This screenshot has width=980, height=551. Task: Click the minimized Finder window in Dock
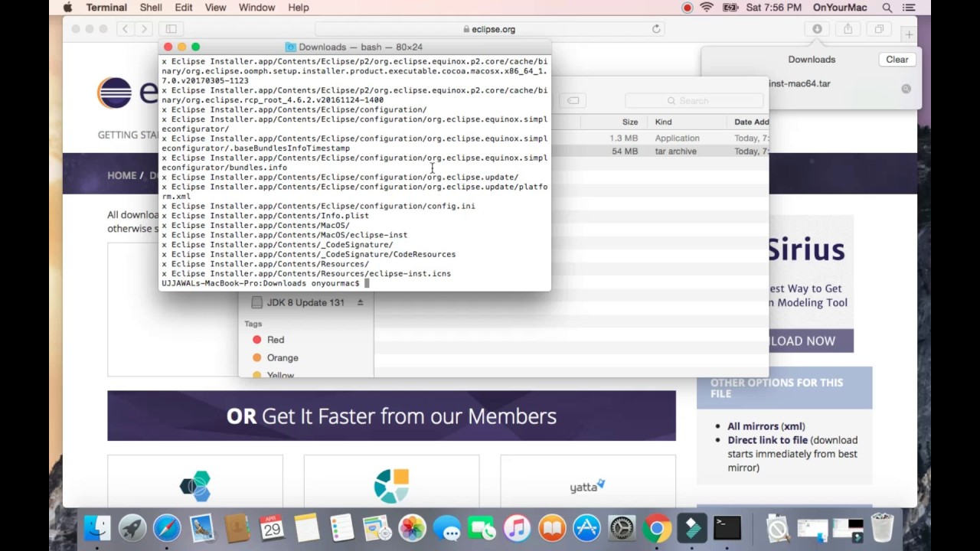[x=812, y=528]
